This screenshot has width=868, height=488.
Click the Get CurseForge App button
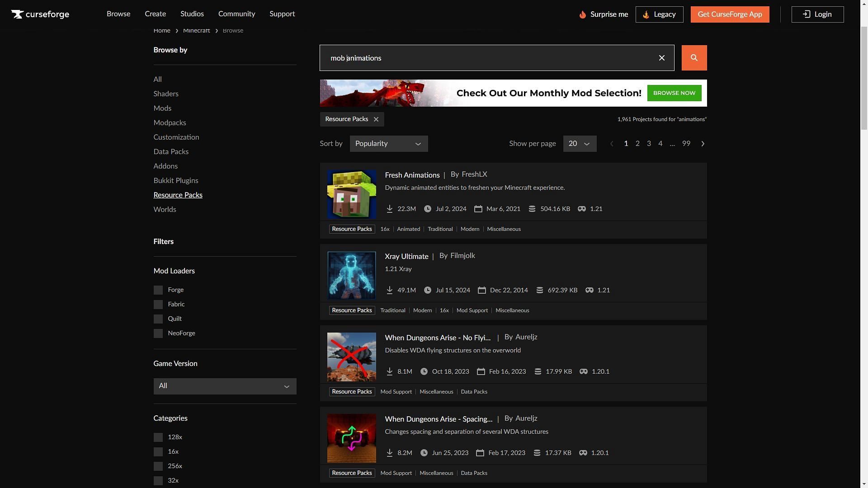click(730, 14)
